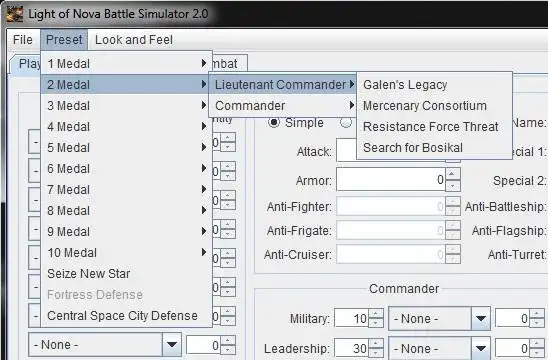
Task: Switch to the Combat tab
Action: click(230, 64)
